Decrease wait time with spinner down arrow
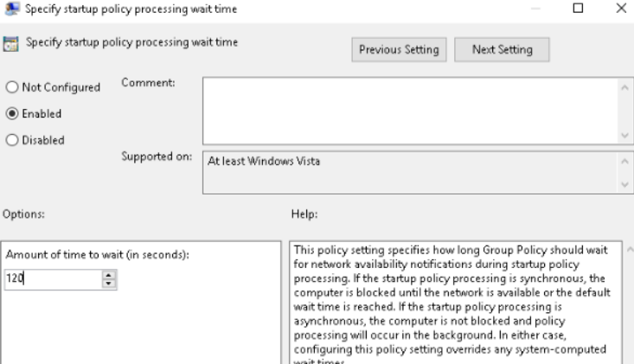This screenshot has width=634, height=364. [x=108, y=284]
